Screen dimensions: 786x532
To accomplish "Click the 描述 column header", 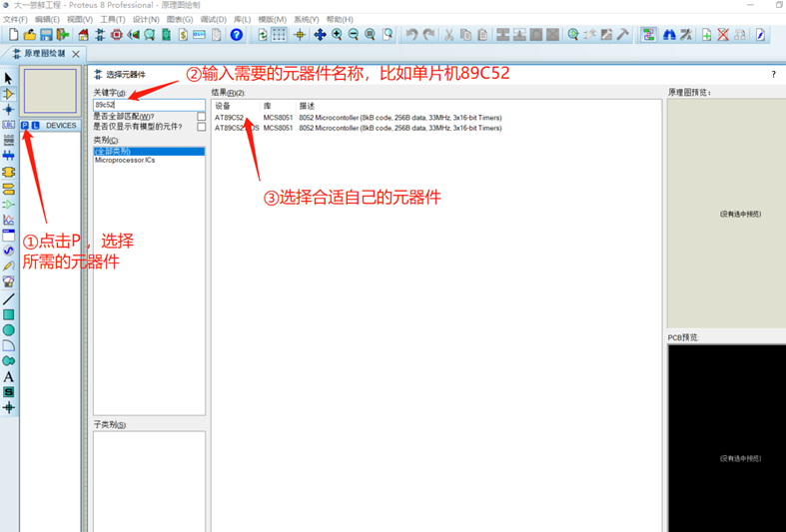I will [x=307, y=106].
